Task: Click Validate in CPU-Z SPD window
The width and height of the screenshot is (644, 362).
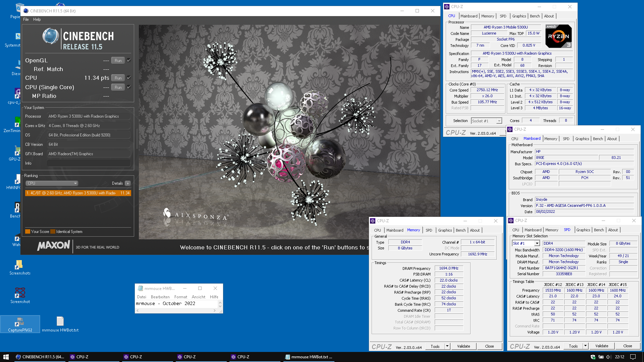Action: pos(602,346)
